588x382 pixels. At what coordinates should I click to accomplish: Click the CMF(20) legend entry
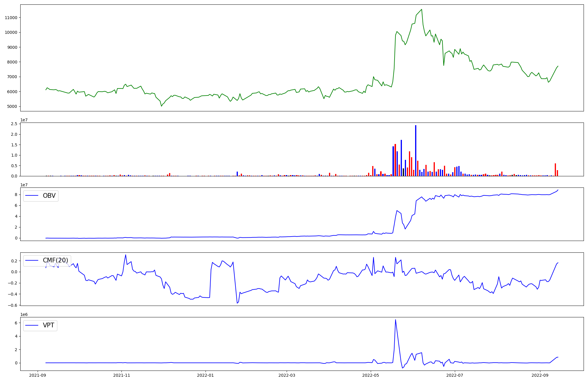(55, 260)
